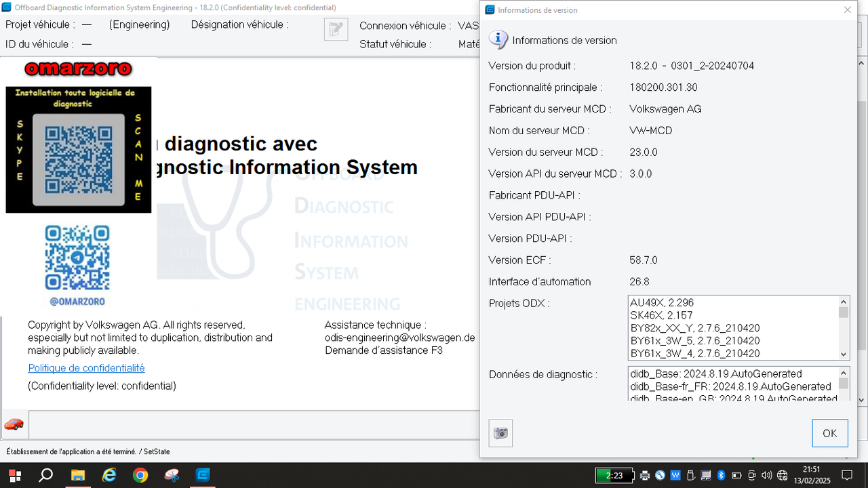Screen dimensions: 868x488
Task: Click main functionality value 180200.301.30
Action: tap(663, 87)
